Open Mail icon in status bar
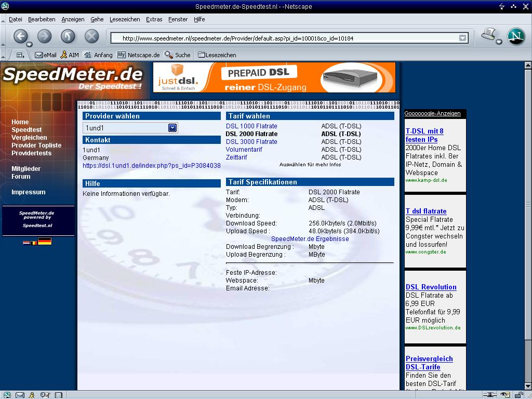The width and height of the screenshot is (532, 399). click(20, 395)
